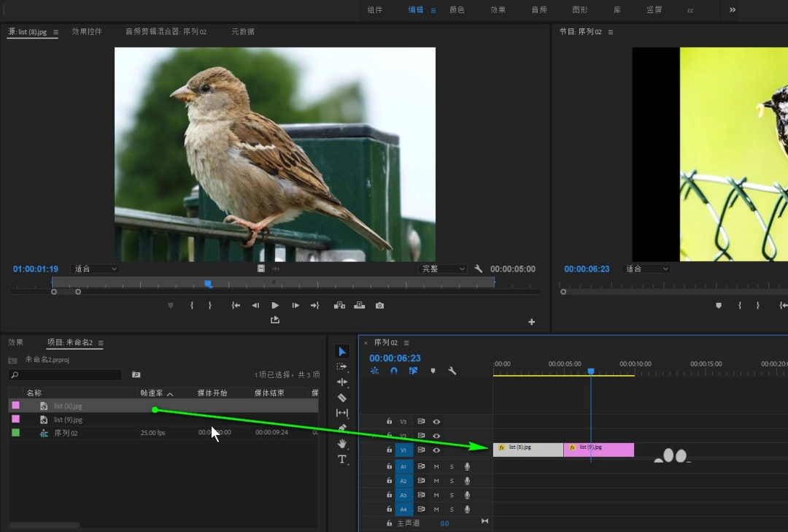Viewport: 788px width, 532px height.
Task: Select the Hand tool
Action: 341,444
